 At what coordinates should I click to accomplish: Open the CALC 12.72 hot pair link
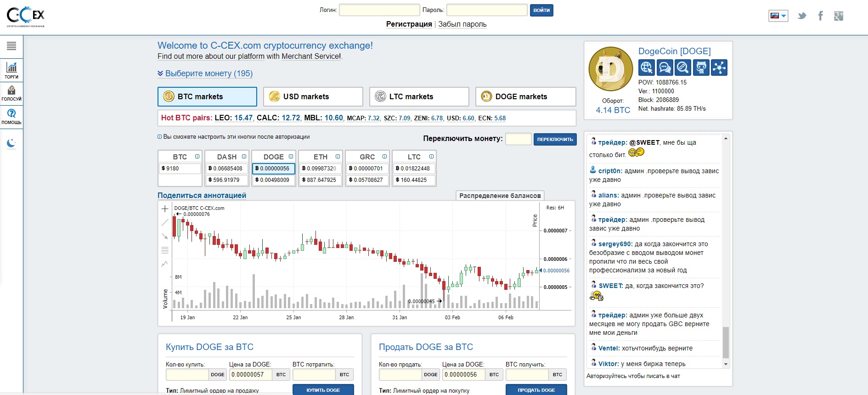278,118
